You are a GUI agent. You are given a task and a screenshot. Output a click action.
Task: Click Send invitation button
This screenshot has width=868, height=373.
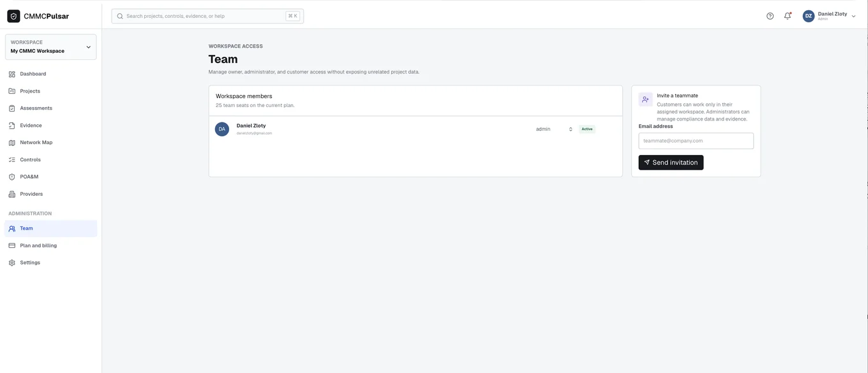click(x=671, y=163)
